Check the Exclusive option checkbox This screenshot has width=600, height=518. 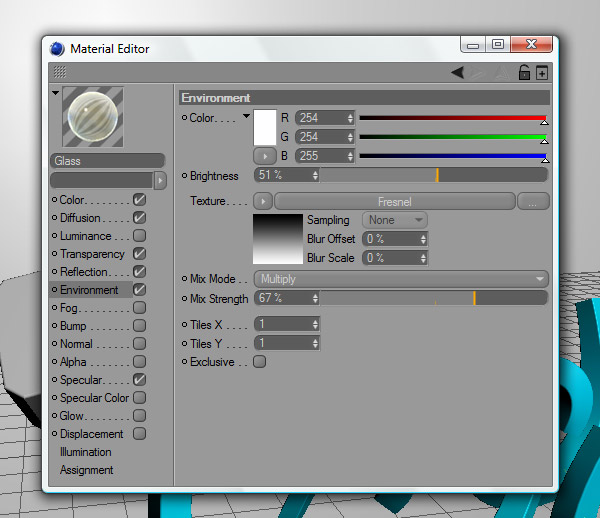(259, 362)
